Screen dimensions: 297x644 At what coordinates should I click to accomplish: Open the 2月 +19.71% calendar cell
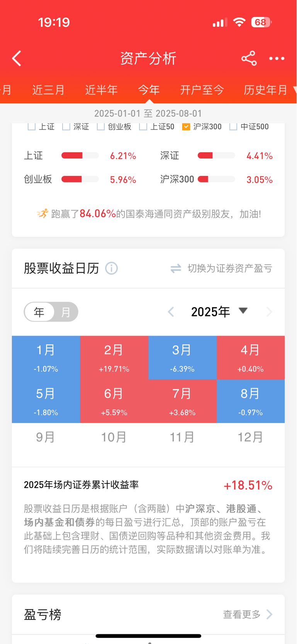coord(114,358)
